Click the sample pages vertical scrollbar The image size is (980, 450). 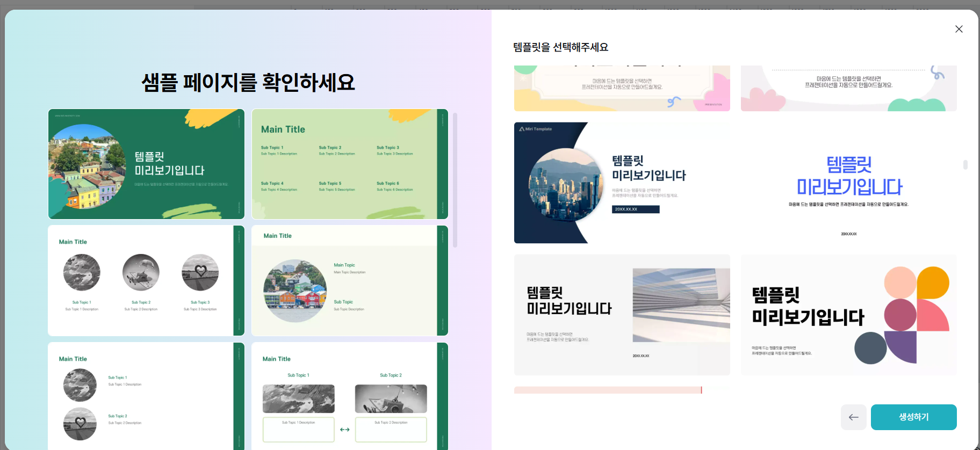coord(455,180)
